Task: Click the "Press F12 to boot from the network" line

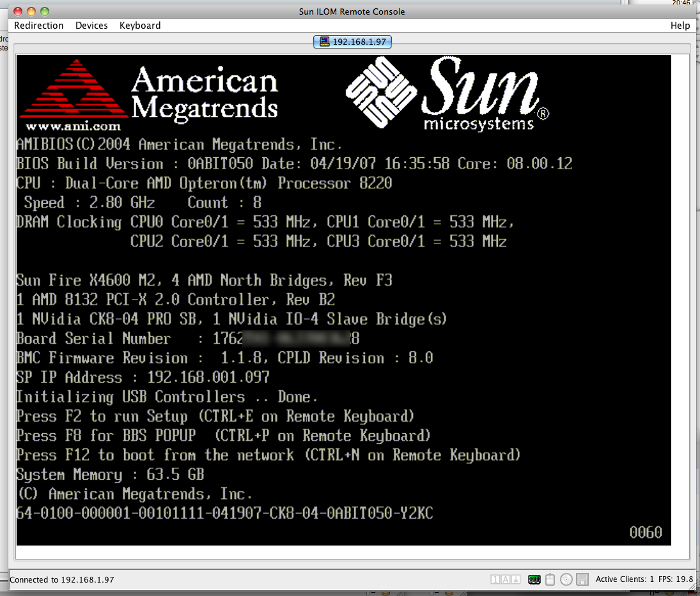Action: [268, 455]
